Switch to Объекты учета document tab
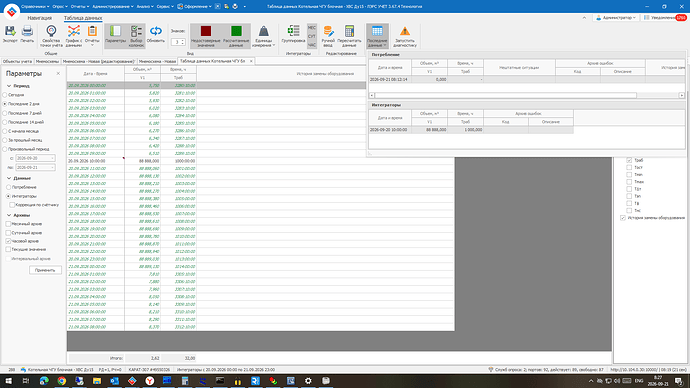Image resolution: width=690 pixels, height=388 pixels. (17, 62)
